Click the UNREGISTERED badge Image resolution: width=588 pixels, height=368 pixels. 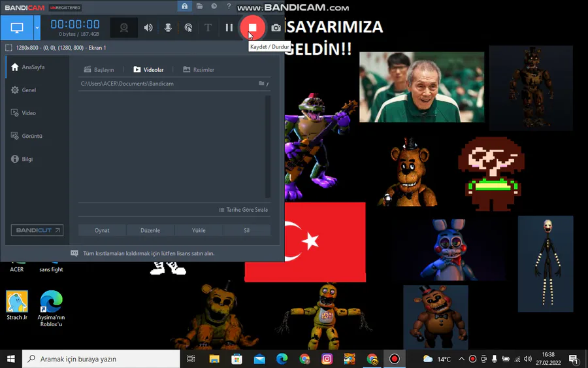[65, 7]
